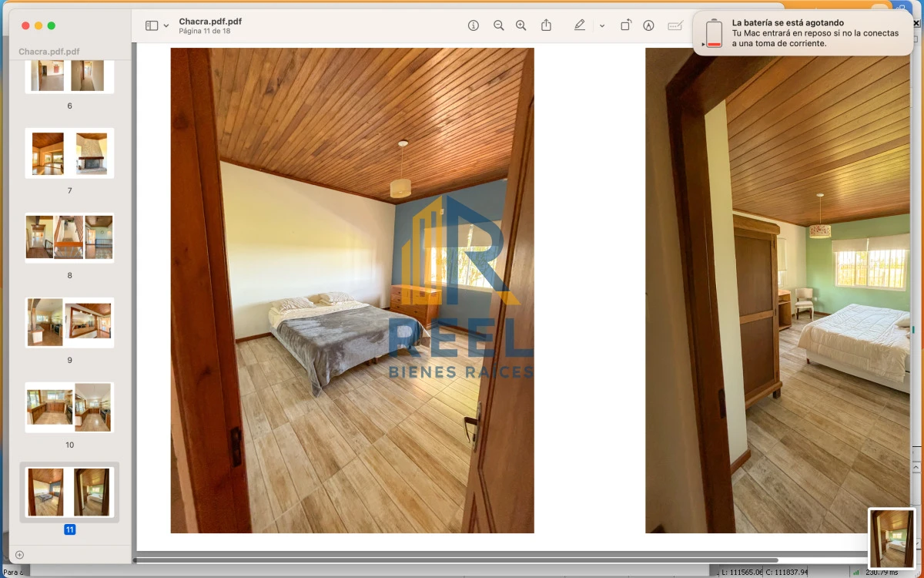924x578 pixels.
Task: Click the plus button below the sidebar
Action: click(x=18, y=554)
